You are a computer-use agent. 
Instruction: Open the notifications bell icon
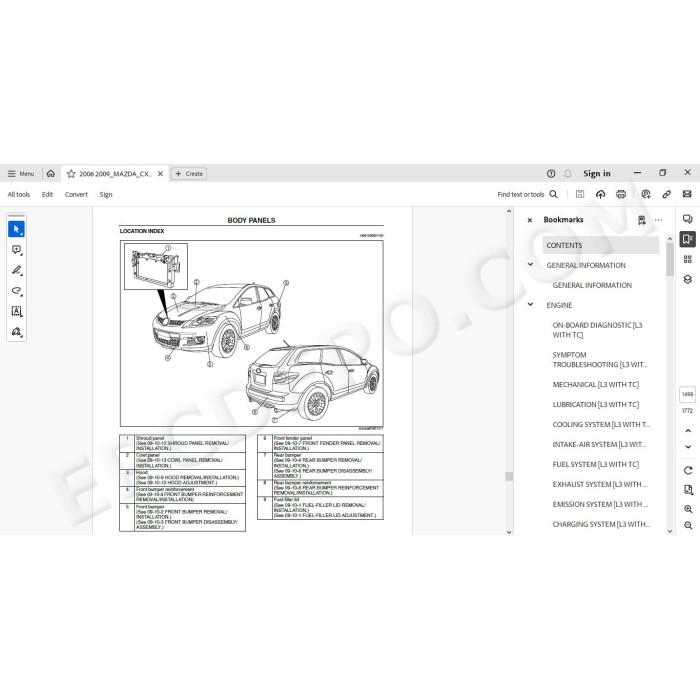568,174
